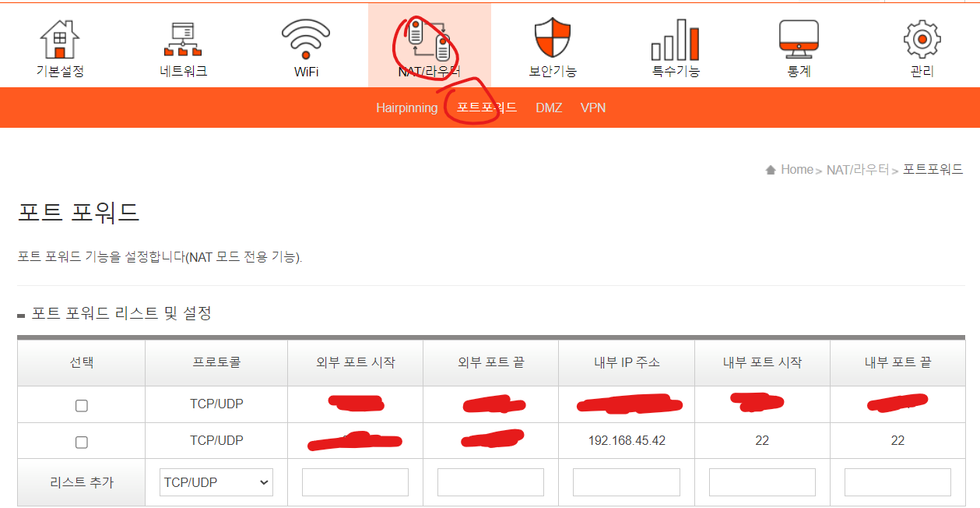The image size is (980, 508).
Task: Click the 기본설정 house icon
Action: pyautogui.click(x=60, y=41)
